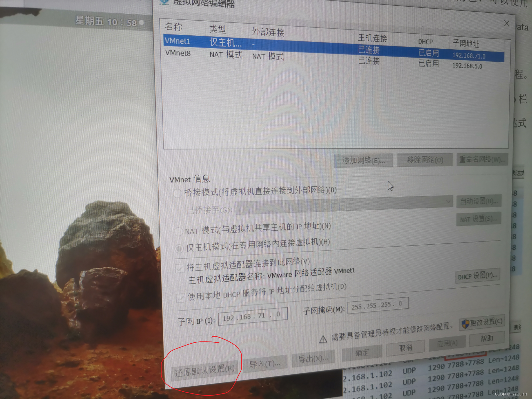Click the 自动设置(U) button
Viewport: 532px width, 399px height.
click(x=479, y=201)
